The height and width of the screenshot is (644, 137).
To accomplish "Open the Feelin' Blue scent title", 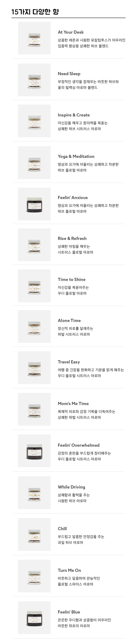I will [69, 612].
